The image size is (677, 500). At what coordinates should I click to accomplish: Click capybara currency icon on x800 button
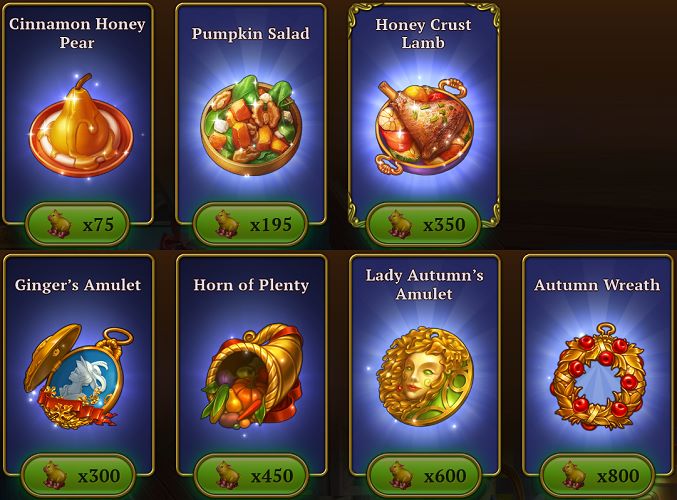575,475
